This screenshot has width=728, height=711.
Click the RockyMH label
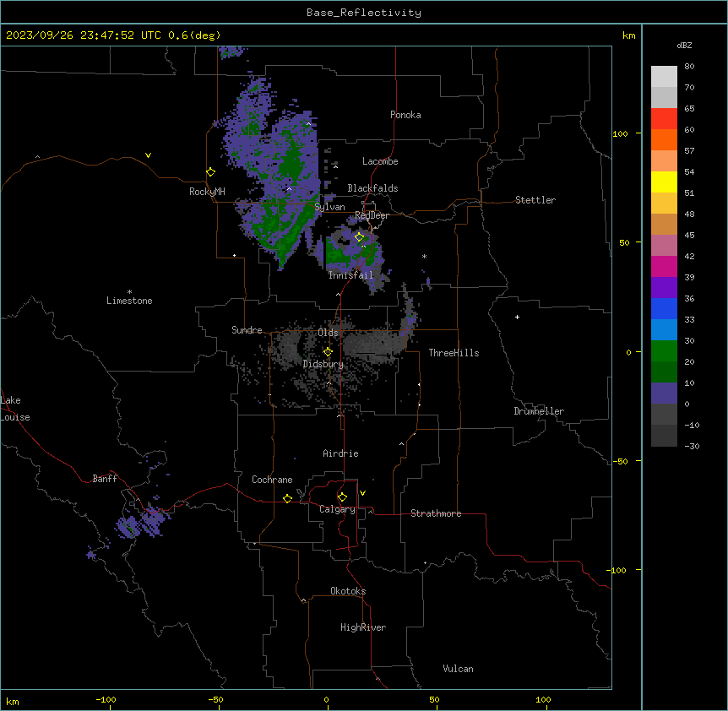pos(207,192)
